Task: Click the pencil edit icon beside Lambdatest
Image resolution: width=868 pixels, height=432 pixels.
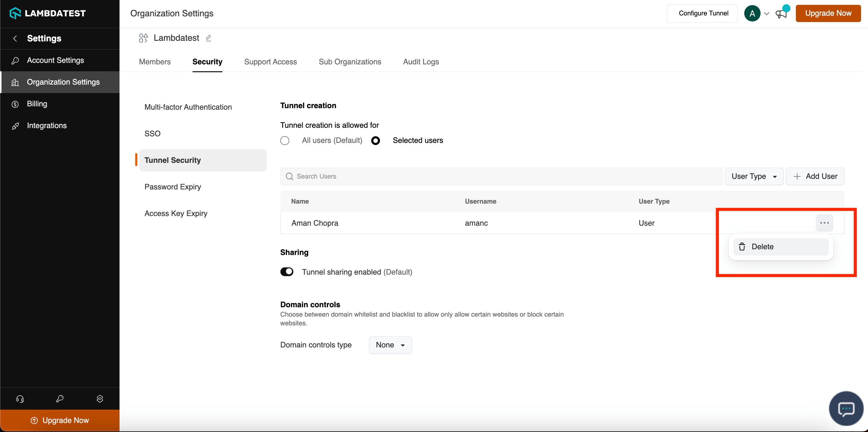Action: coord(208,38)
